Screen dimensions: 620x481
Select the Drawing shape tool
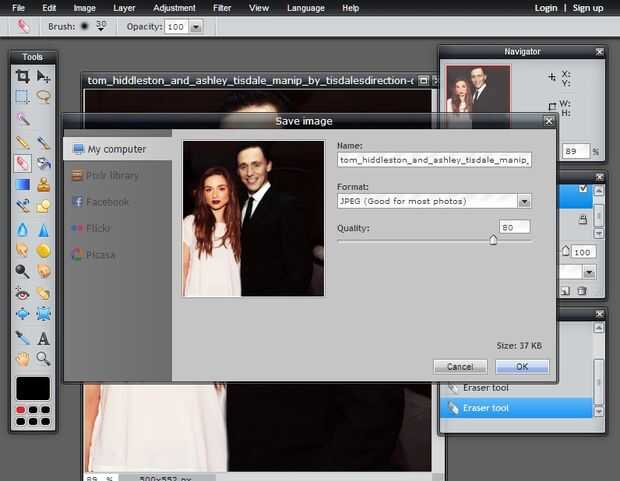[x=43, y=206]
